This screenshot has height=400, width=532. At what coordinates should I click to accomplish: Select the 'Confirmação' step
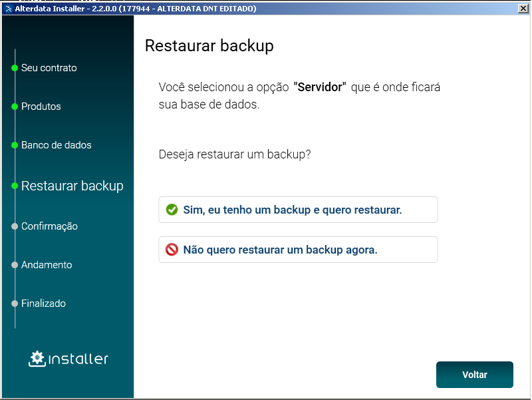(49, 226)
